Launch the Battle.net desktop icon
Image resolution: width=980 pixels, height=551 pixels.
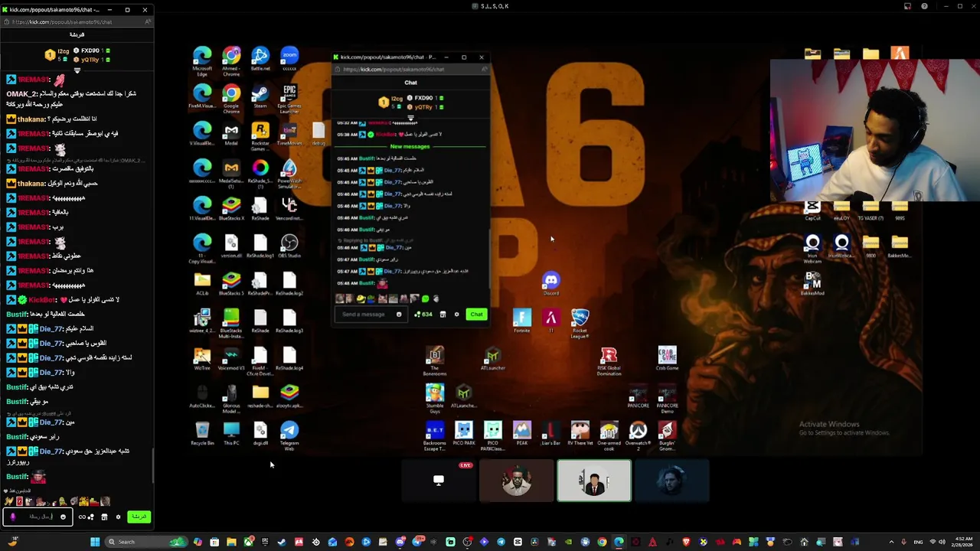coord(260,58)
